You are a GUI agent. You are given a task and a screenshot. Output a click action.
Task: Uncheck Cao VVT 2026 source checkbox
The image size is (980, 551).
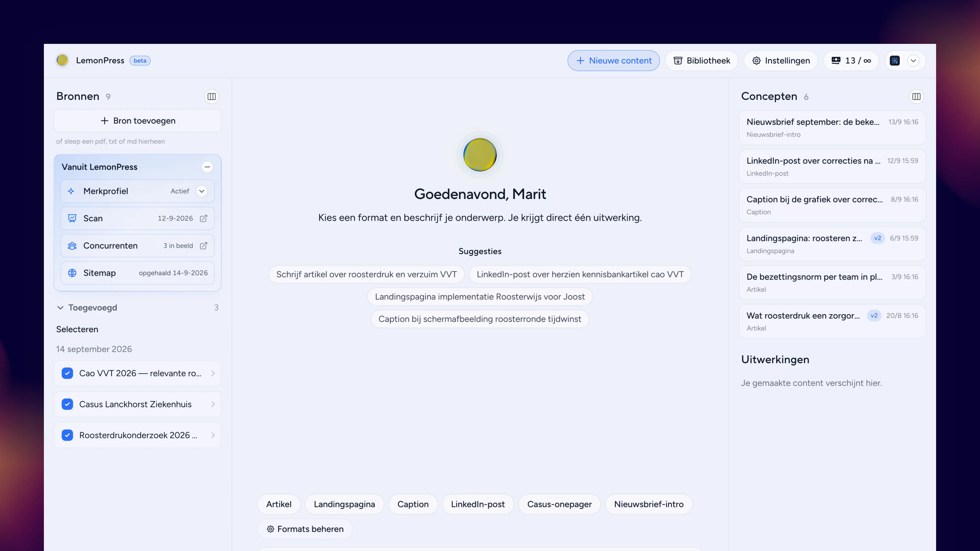click(x=67, y=373)
